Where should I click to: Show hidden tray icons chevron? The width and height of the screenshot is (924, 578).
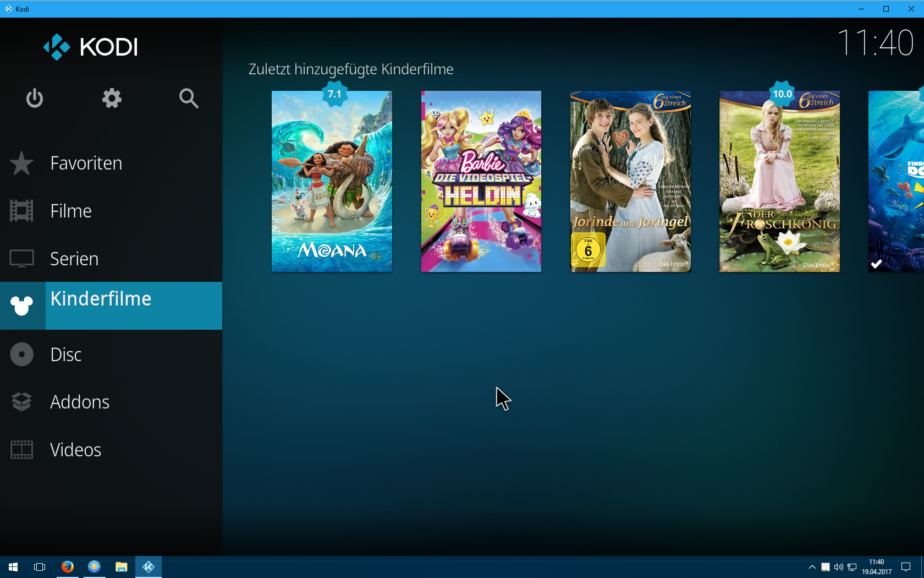[x=812, y=567]
